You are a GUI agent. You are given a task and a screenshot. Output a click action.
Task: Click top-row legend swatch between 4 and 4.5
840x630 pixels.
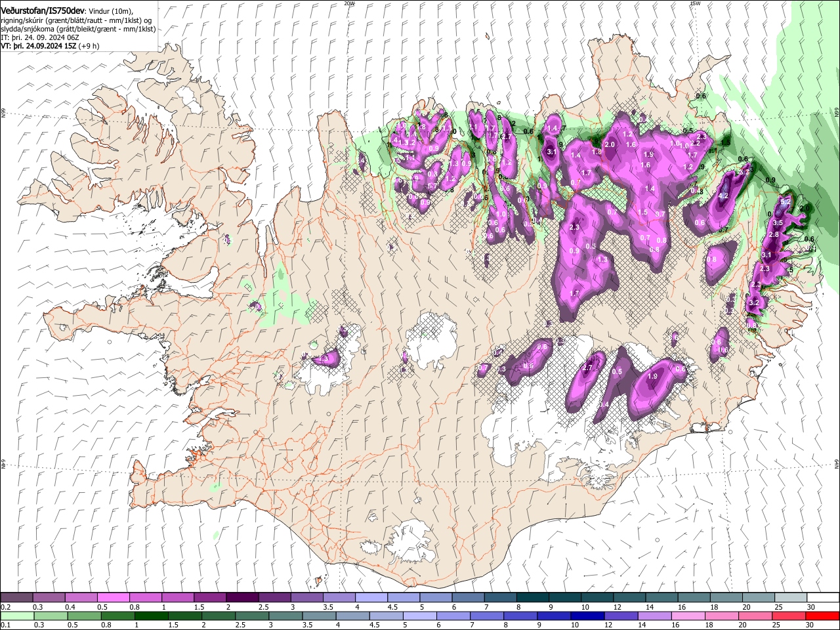coord(371,597)
